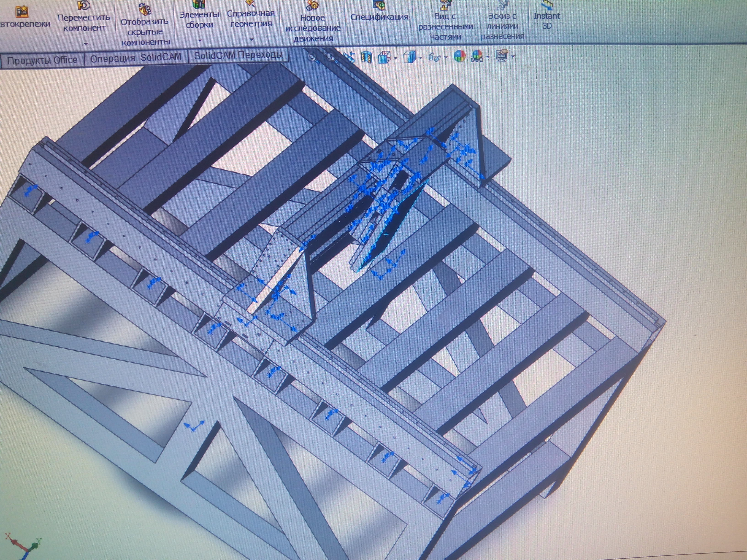
Task: Click Display Style cube icon
Action: tap(409, 57)
